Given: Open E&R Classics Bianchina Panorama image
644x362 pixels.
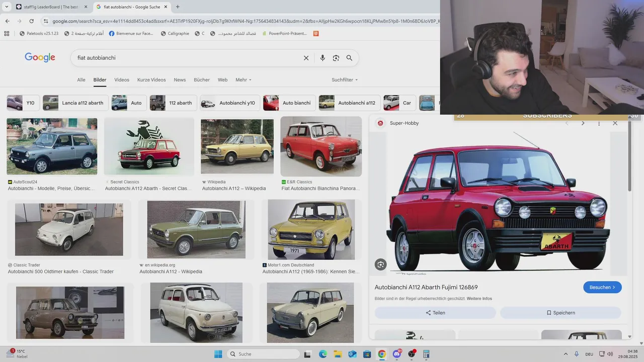Looking at the screenshot, I should [321, 146].
